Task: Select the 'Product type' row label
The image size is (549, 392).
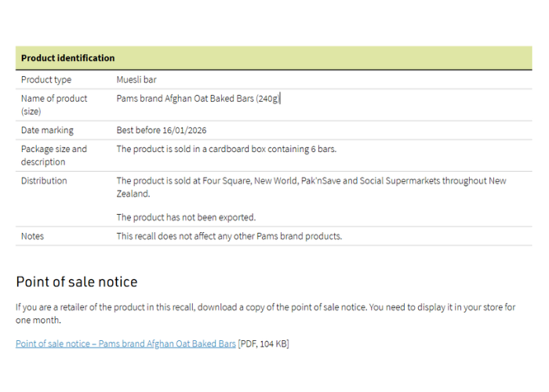Action: pos(46,79)
